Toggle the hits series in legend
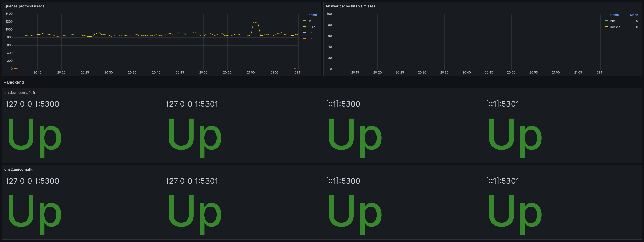644x242 pixels. point(613,21)
